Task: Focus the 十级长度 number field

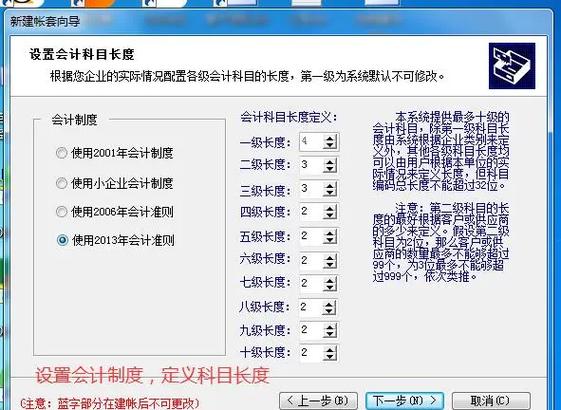Action: tap(311, 353)
